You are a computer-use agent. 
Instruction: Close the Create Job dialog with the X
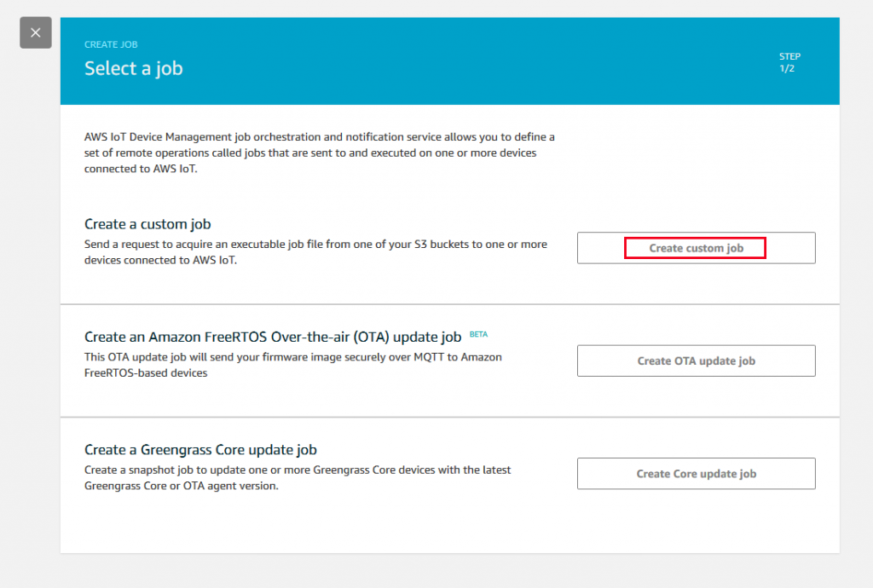[36, 33]
